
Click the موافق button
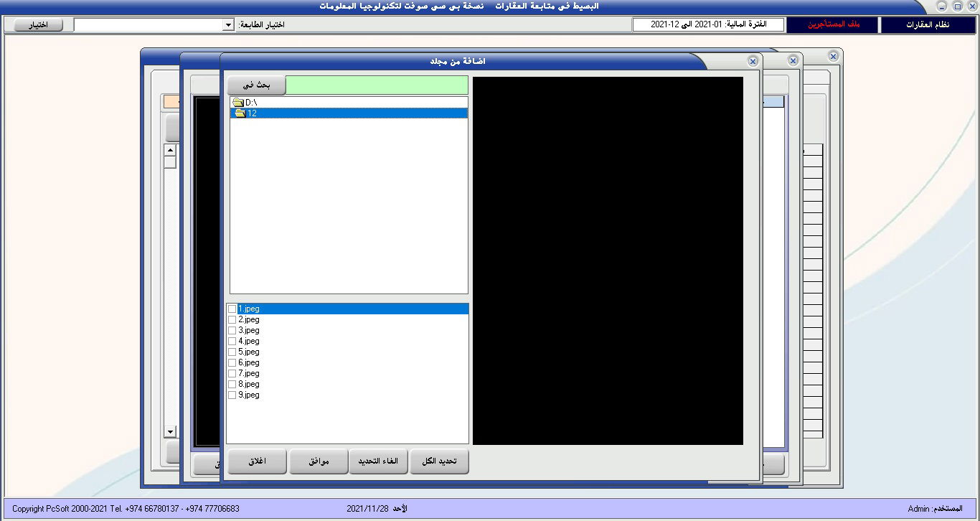point(319,461)
